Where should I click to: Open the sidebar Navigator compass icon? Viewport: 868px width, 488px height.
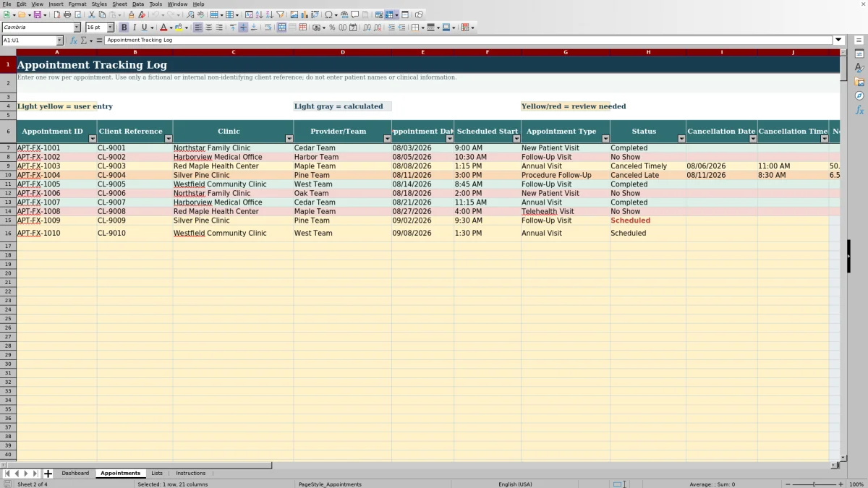pyautogui.click(x=859, y=95)
